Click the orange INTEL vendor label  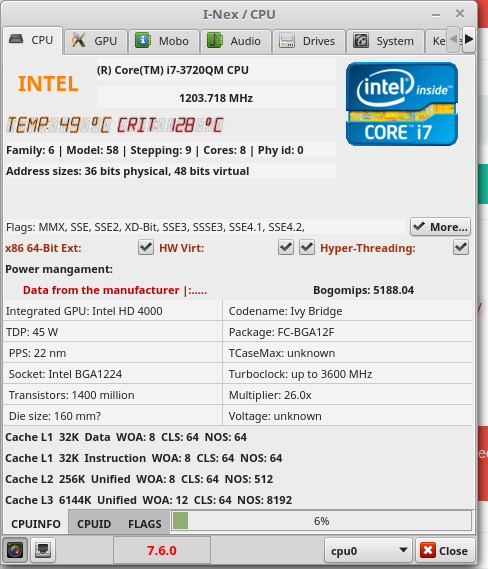[x=48, y=83]
